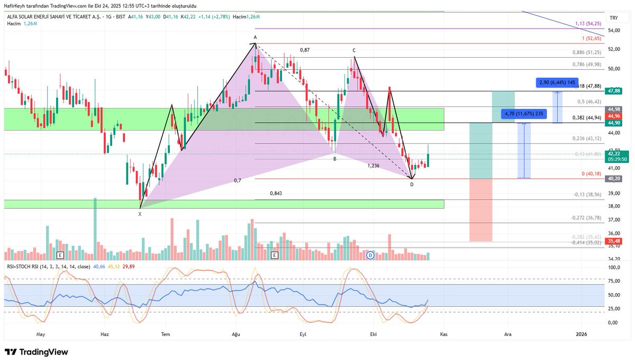
Task: Select the 0,87 pattern ratio label
Action: pyautogui.click(x=305, y=50)
